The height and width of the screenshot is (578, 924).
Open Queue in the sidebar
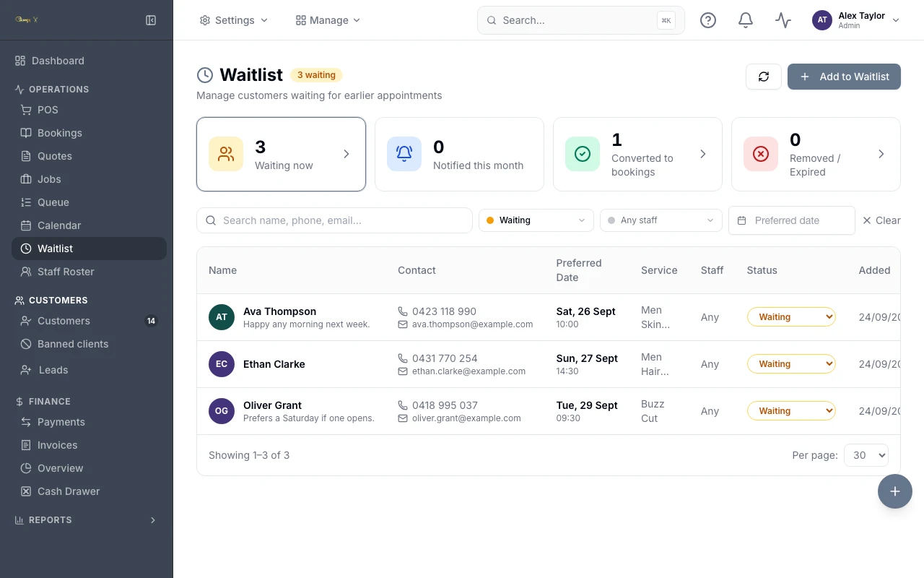90,202
